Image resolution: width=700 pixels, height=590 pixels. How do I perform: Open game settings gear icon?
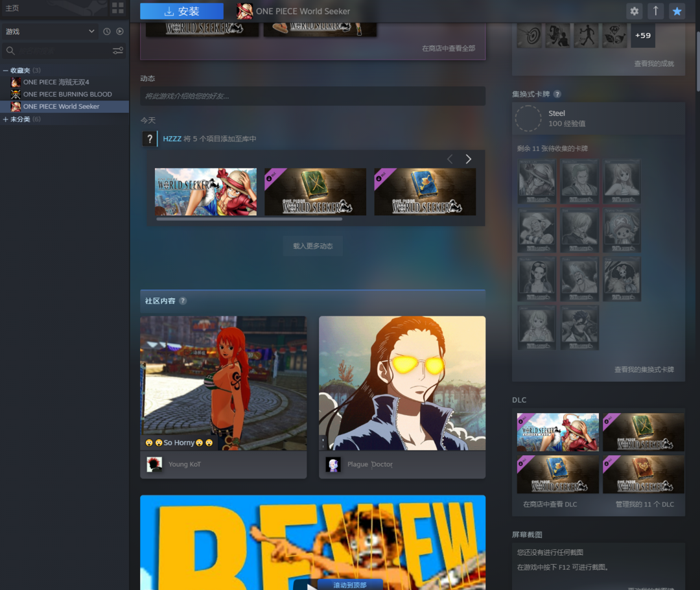coord(634,11)
